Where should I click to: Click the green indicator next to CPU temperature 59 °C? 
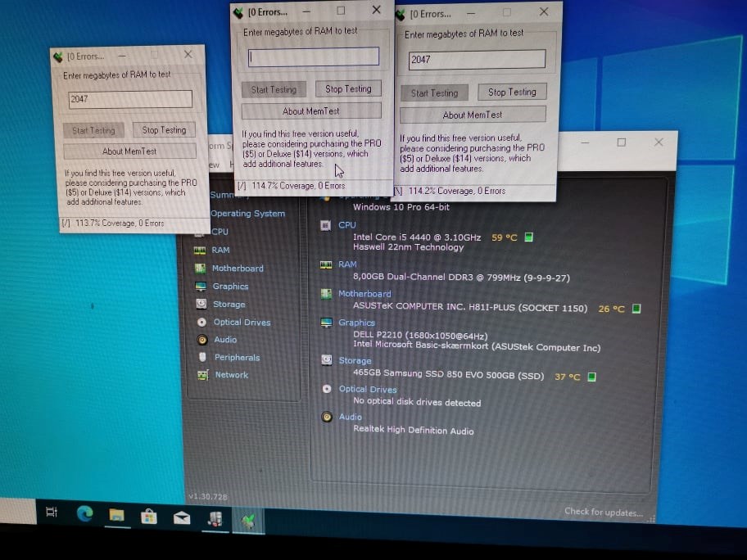pyautogui.click(x=529, y=237)
